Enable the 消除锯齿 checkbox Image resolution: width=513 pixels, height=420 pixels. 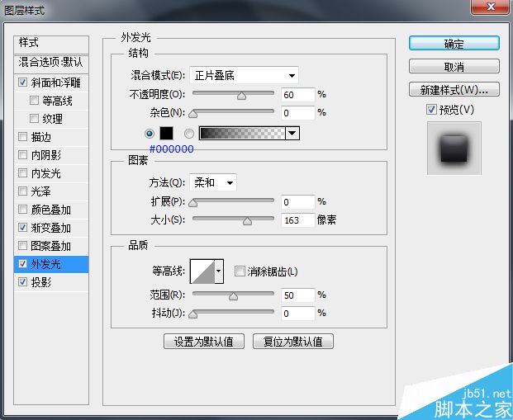point(240,271)
